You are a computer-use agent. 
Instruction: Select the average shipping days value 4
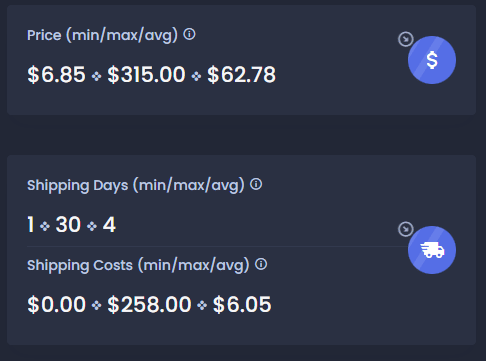(x=109, y=224)
